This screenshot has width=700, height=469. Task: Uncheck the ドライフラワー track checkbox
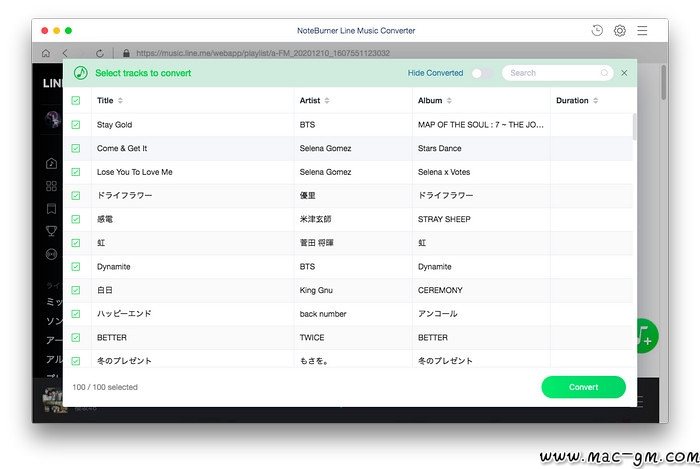click(76, 195)
